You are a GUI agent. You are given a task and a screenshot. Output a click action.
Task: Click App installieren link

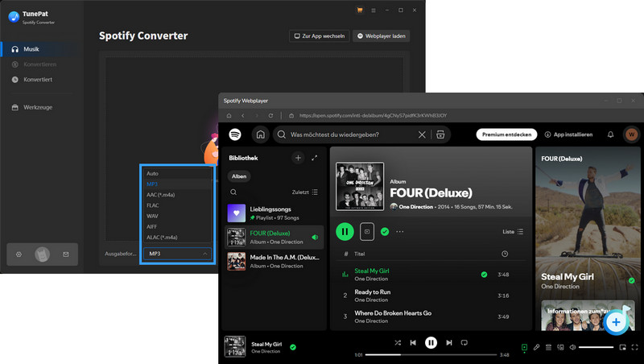coord(568,134)
